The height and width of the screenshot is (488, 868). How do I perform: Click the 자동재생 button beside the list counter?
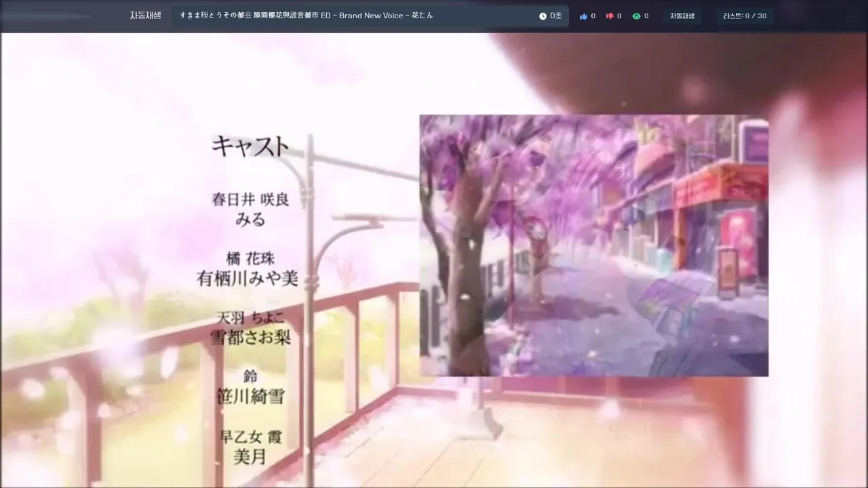coord(682,16)
